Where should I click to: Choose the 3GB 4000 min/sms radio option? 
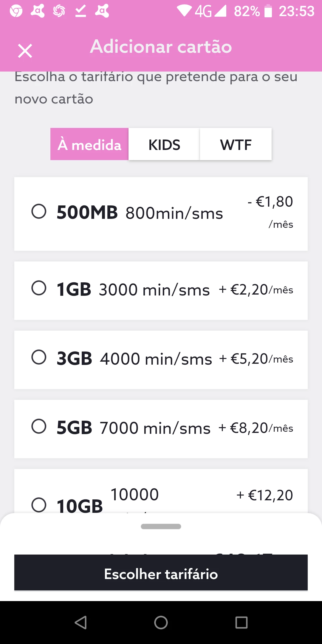pyautogui.click(x=39, y=357)
